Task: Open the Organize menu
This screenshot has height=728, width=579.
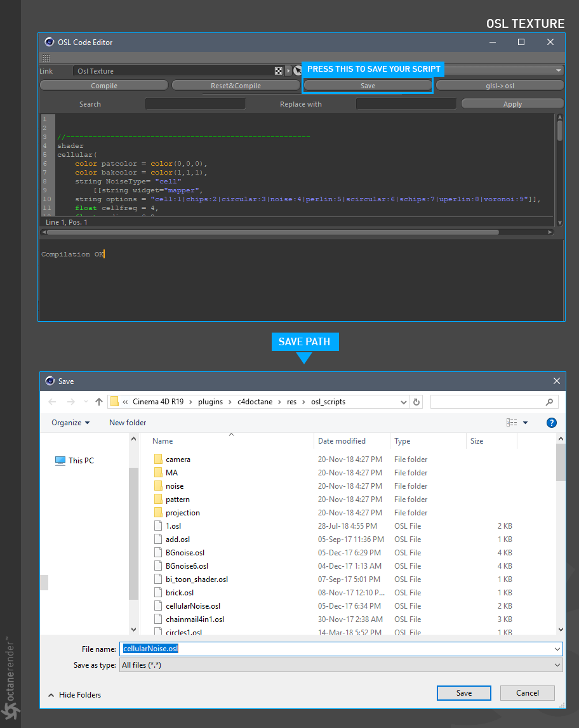Action: coord(70,423)
